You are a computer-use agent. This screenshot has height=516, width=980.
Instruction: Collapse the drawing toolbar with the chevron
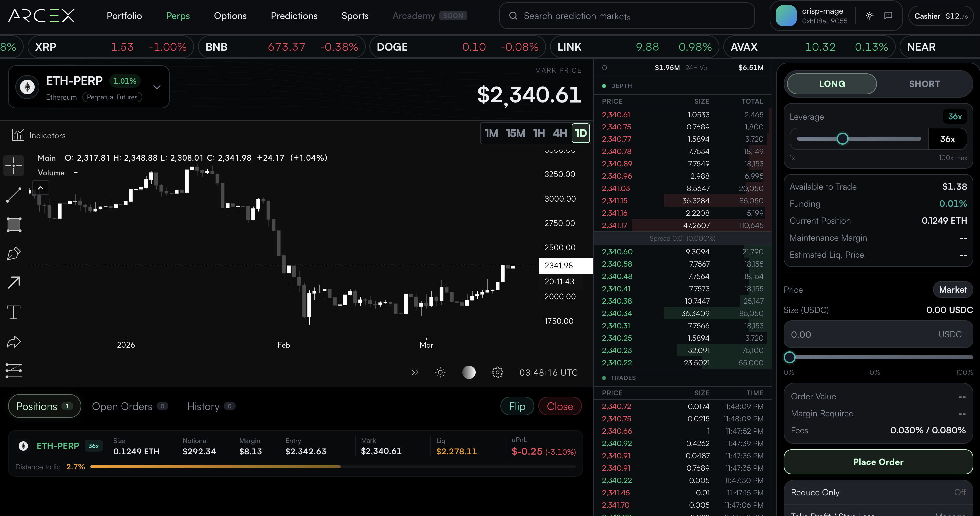pyautogui.click(x=40, y=188)
